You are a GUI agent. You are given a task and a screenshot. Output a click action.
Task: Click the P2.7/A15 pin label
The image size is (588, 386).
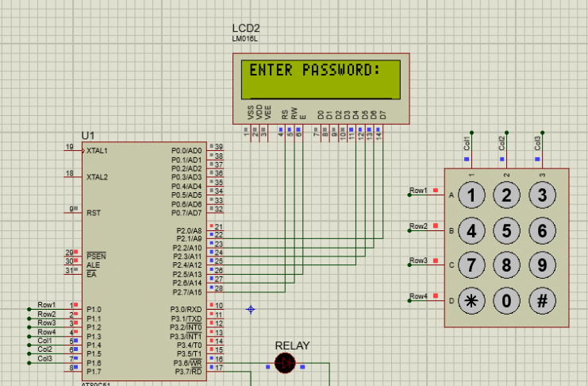(187, 292)
